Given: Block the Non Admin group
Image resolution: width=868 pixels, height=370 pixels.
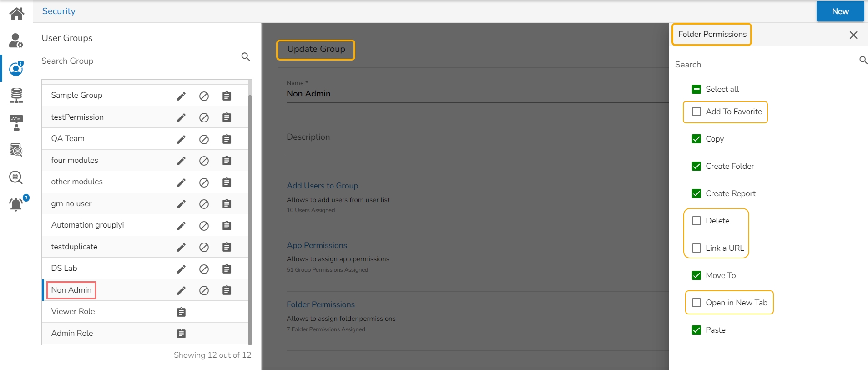Looking at the screenshot, I should 204,290.
